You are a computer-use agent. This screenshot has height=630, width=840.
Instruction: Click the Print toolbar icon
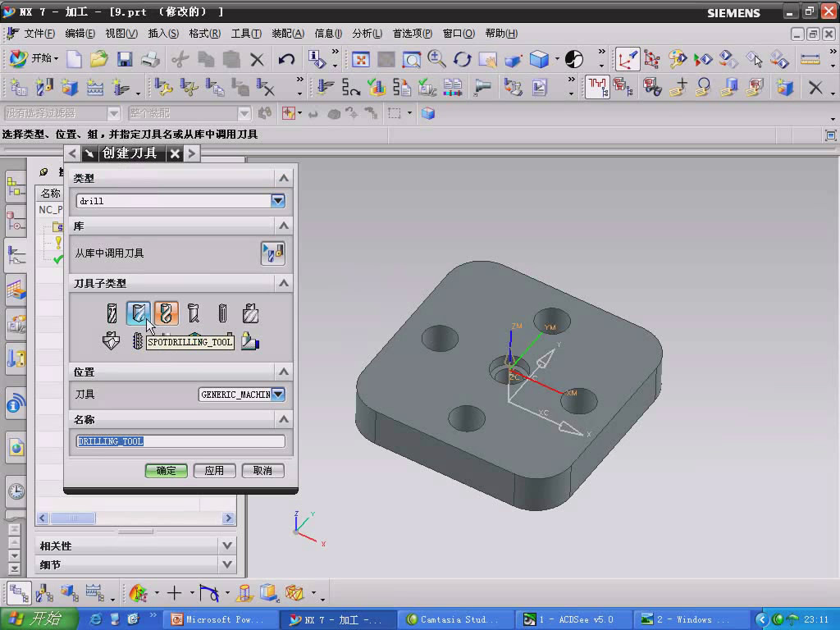click(150, 59)
